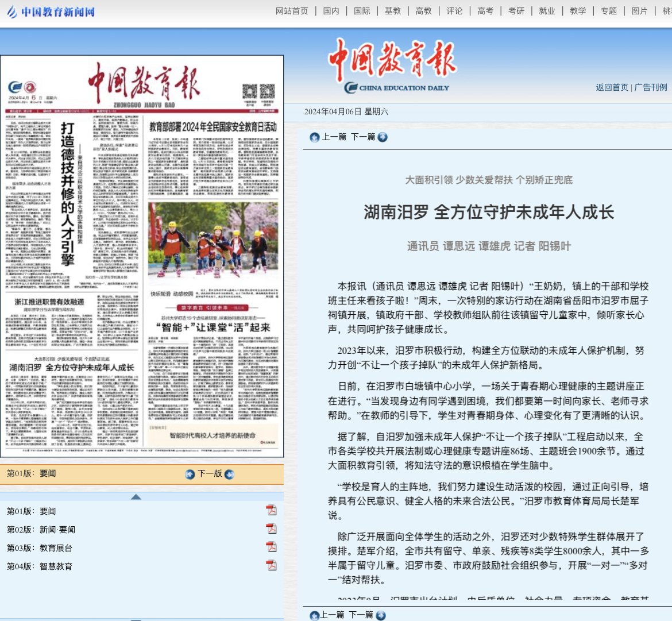Click the subtitle 大面积引领 少数关爱帮扶 个别矫正兜底
672x621 pixels.
tap(489, 180)
